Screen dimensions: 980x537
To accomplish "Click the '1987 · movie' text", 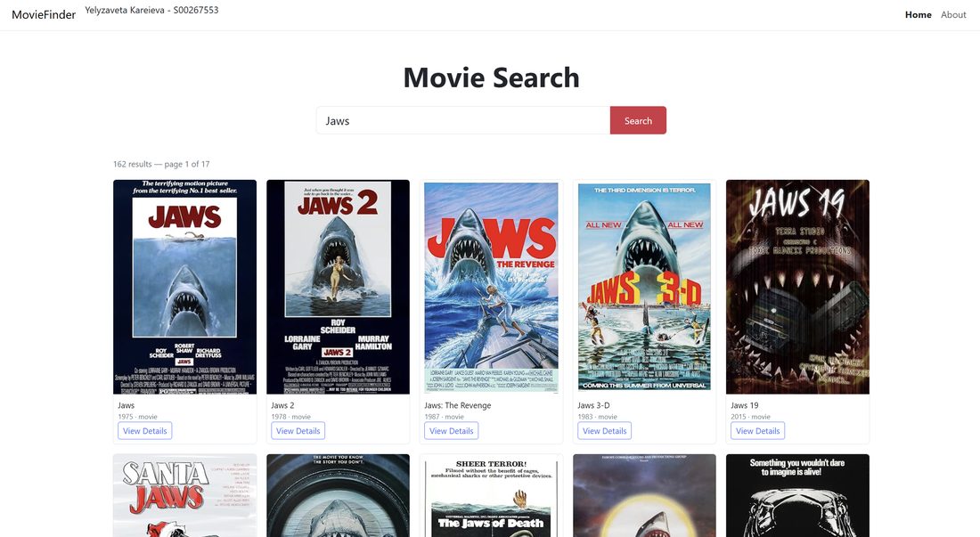I will click(444, 417).
